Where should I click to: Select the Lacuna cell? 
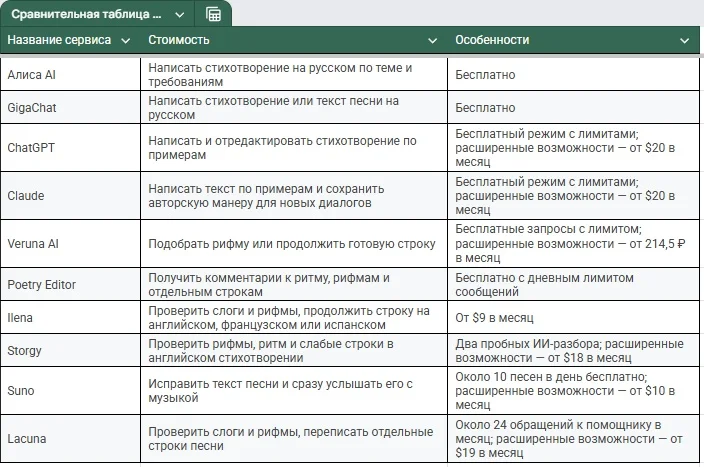tap(70, 439)
